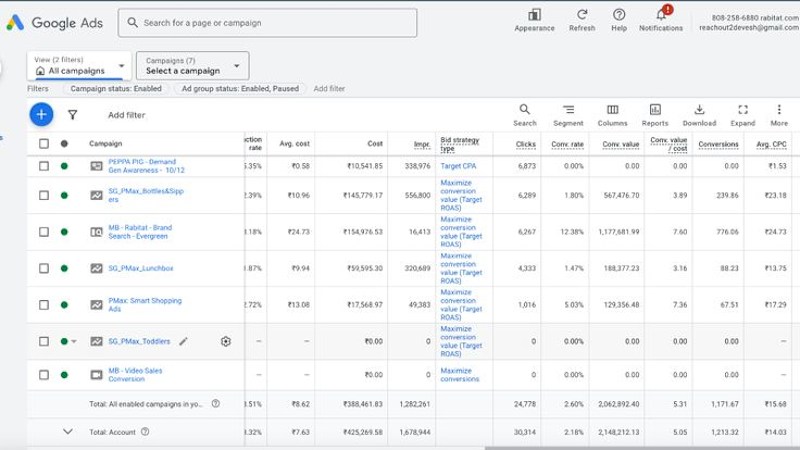Click the Download icon
This screenshot has width=800, height=450.
point(699,109)
